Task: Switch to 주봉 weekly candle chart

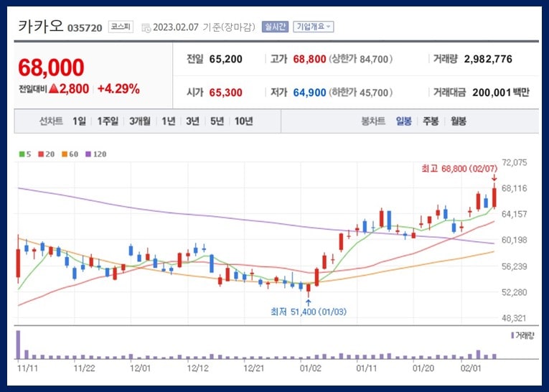Action: coord(431,121)
